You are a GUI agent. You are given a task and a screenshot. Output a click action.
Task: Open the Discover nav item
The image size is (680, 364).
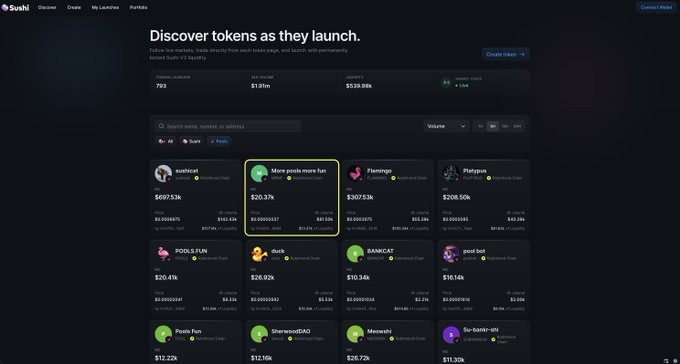point(47,7)
